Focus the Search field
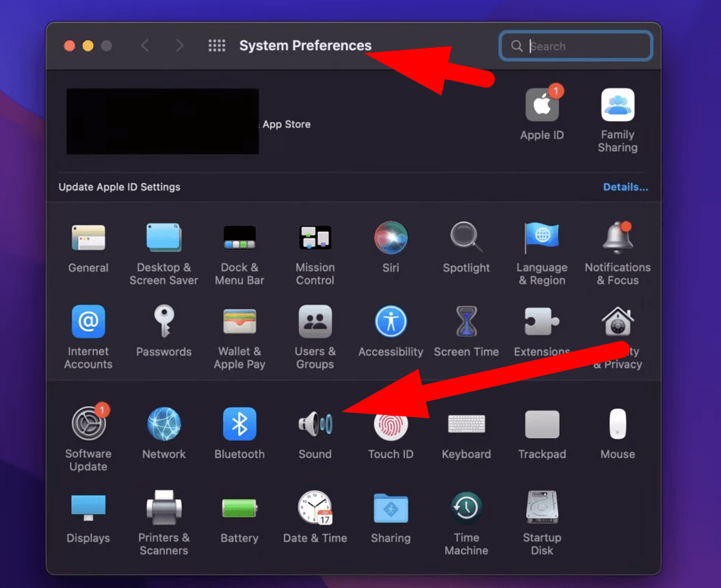 pyautogui.click(x=575, y=46)
